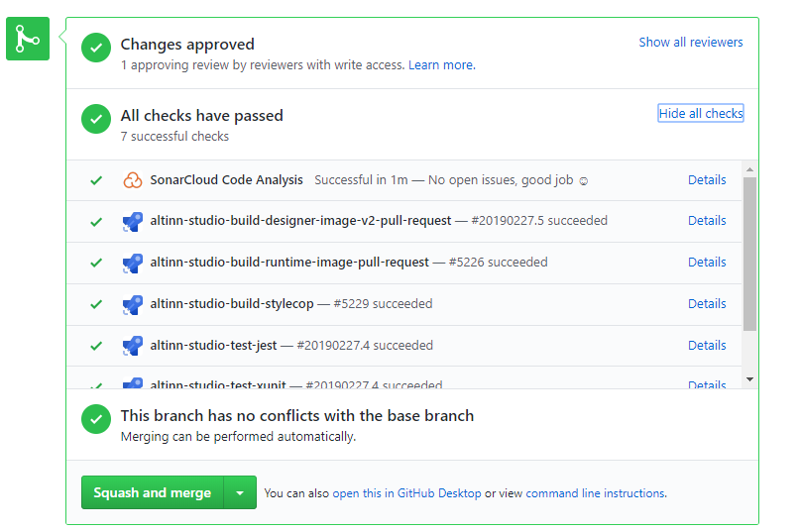
Task: Open the merge method dropdown arrow
Action: tap(240, 492)
